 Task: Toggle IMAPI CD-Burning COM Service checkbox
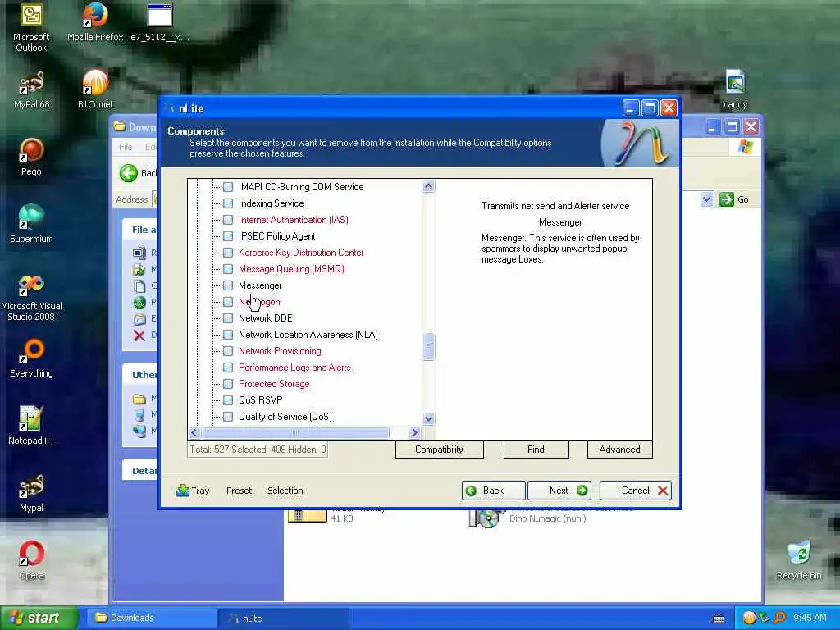tap(228, 187)
